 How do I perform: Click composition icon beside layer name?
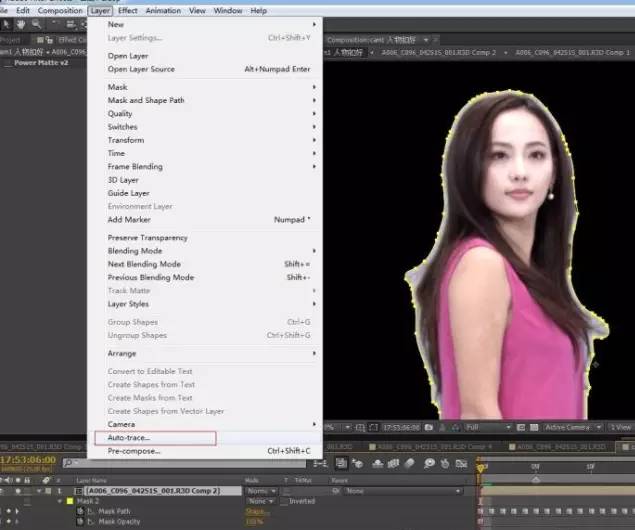[x=79, y=491]
